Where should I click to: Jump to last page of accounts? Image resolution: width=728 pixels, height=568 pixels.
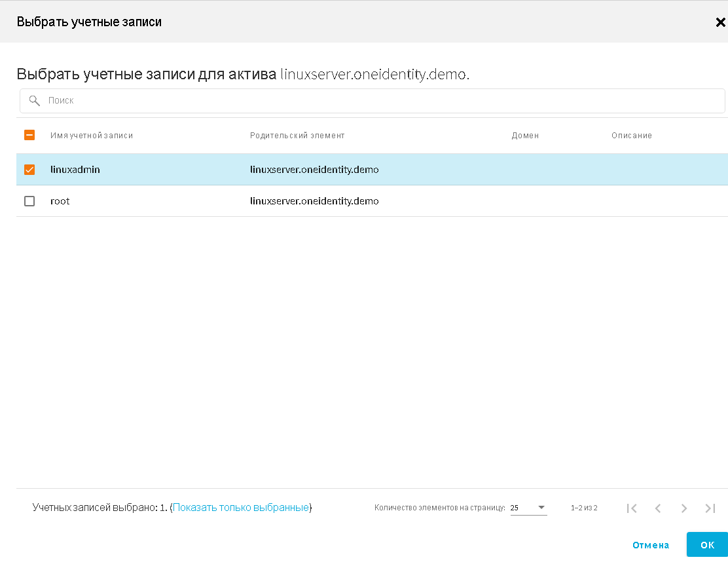pyautogui.click(x=710, y=508)
